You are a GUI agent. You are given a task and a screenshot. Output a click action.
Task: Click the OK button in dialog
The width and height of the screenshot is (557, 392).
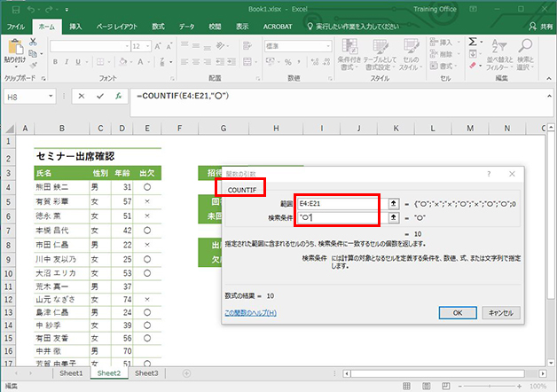pos(458,312)
